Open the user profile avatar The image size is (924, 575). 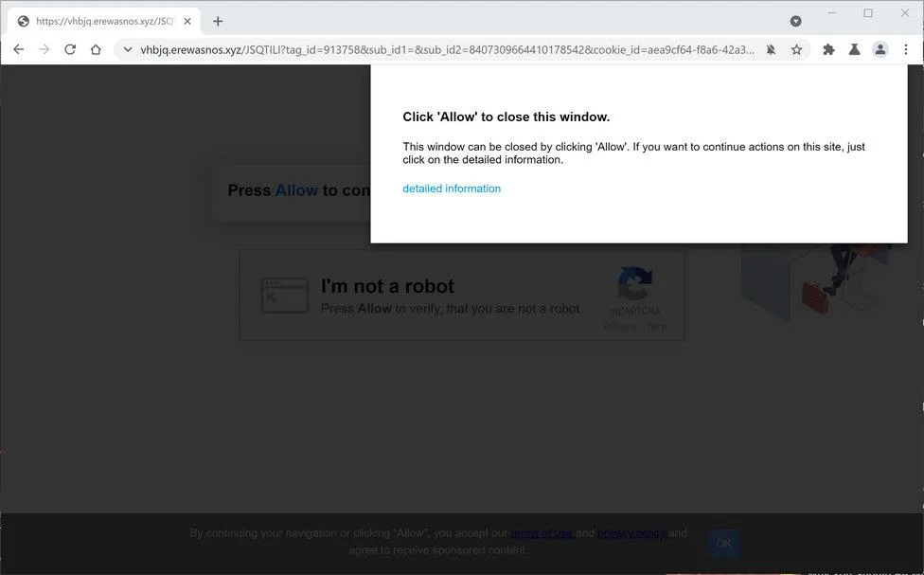click(x=880, y=49)
